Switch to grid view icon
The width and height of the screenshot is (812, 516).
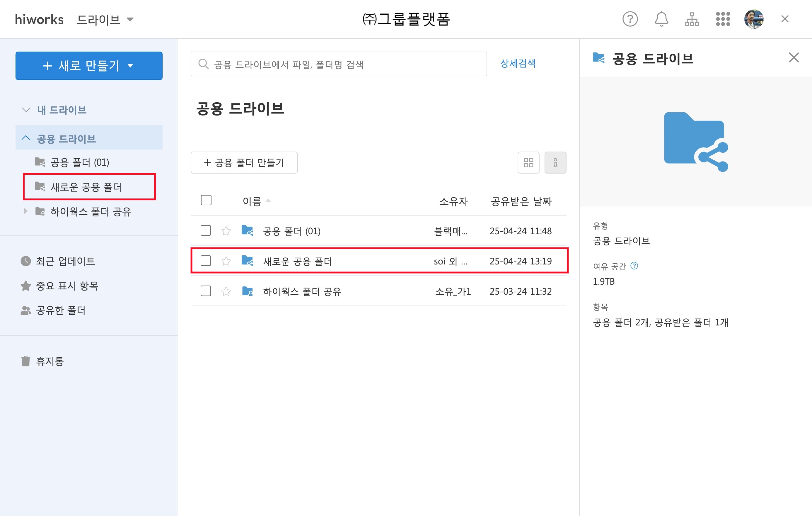(x=528, y=163)
